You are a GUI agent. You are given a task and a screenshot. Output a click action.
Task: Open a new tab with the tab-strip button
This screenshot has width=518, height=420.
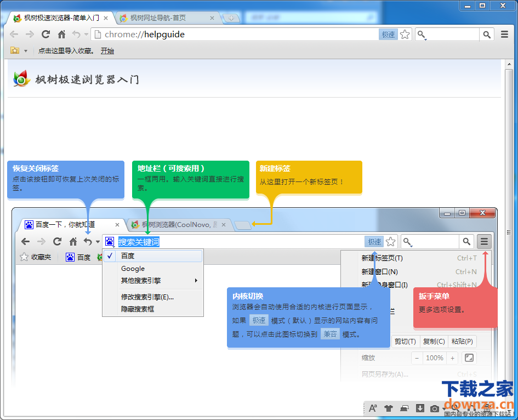pos(231,18)
